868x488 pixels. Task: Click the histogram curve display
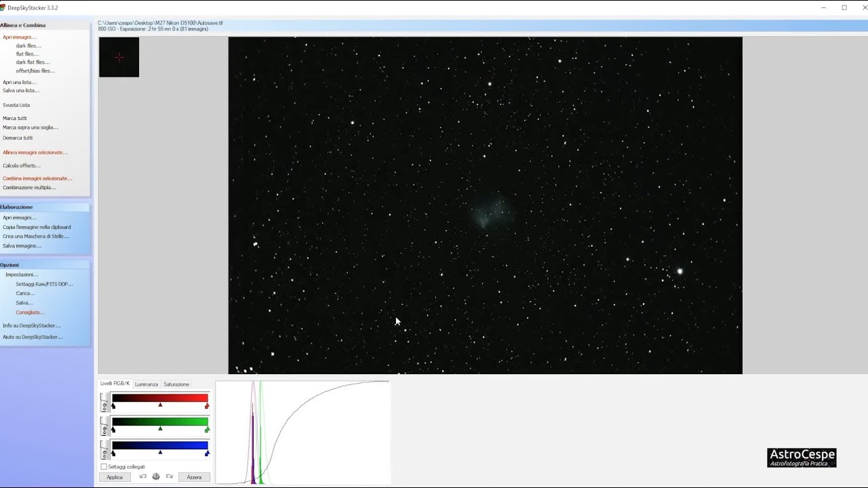click(x=303, y=432)
